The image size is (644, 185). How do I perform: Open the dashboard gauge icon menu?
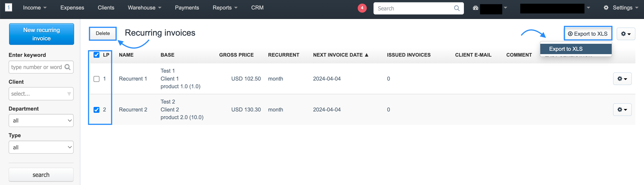[x=475, y=8]
